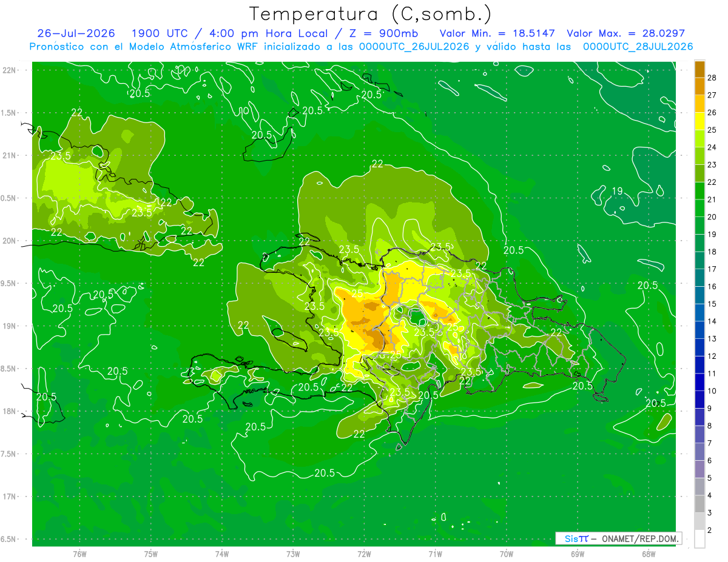The width and height of the screenshot is (728, 562).
Task: Click legend swatch between 27 and 28
Action: 699,86
